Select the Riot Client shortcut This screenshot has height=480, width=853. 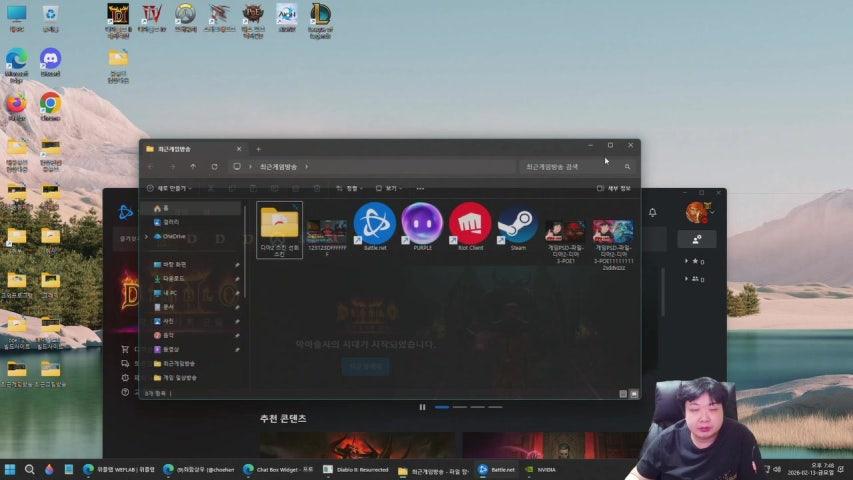470,224
